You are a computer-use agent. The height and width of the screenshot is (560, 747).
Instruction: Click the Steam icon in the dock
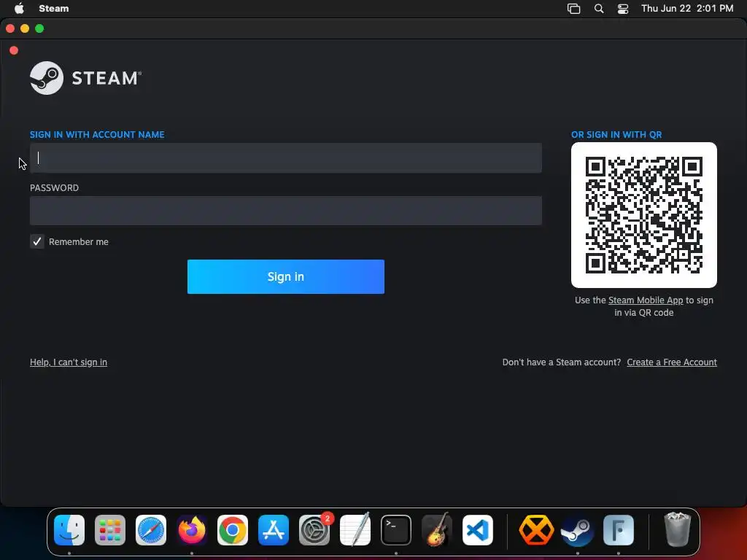[578, 530]
